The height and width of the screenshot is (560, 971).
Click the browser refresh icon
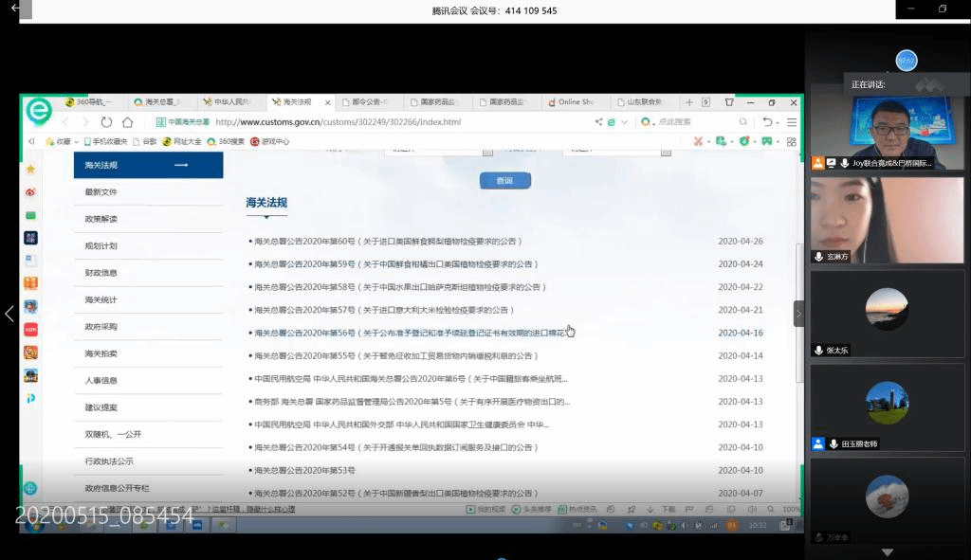[105, 122]
